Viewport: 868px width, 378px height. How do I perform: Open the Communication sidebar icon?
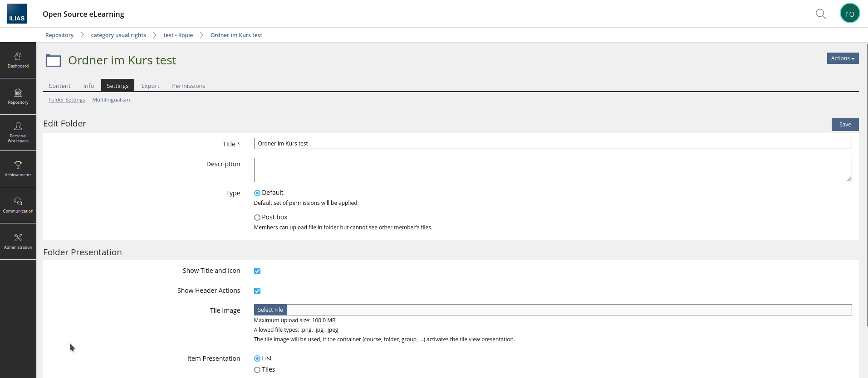[x=18, y=205]
